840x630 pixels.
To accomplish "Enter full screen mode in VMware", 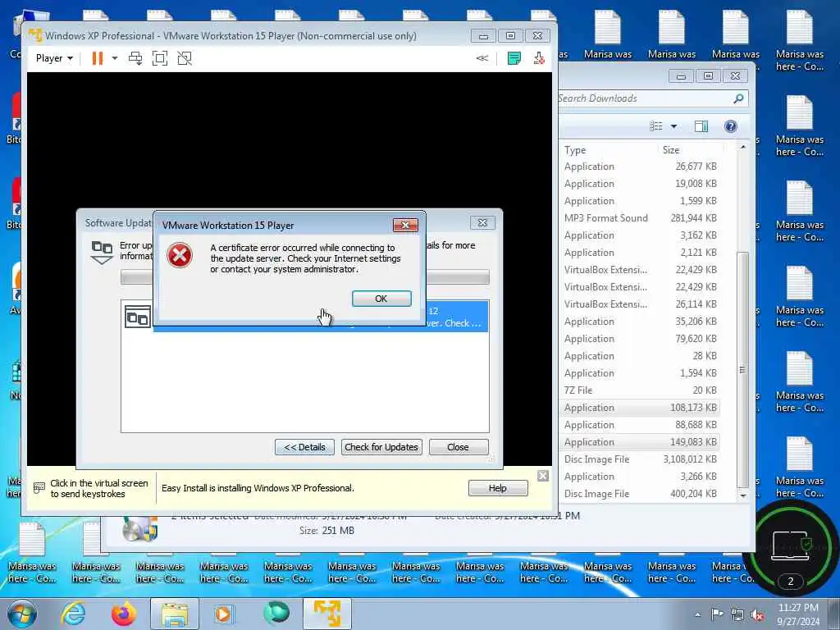I will [x=160, y=58].
